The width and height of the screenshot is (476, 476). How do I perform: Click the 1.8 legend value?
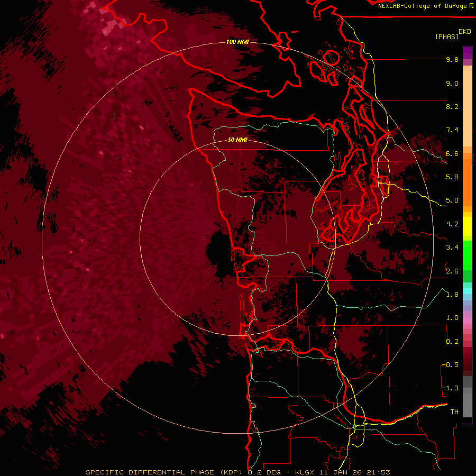(x=452, y=294)
